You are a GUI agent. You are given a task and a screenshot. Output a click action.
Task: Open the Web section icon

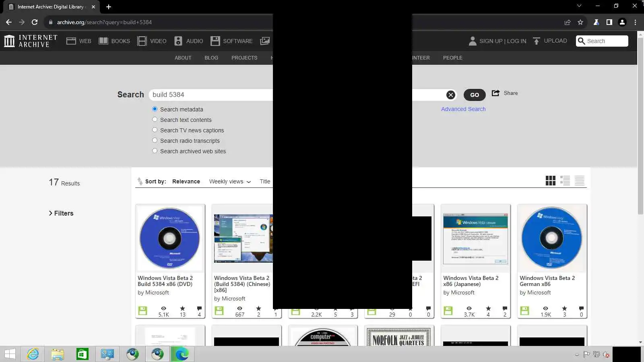click(x=71, y=41)
